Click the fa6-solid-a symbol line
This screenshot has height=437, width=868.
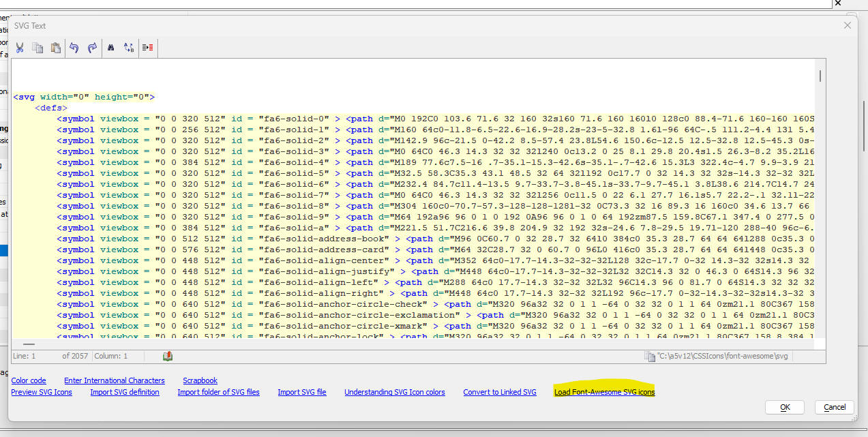pyautogui.click(x=436, y=228)
